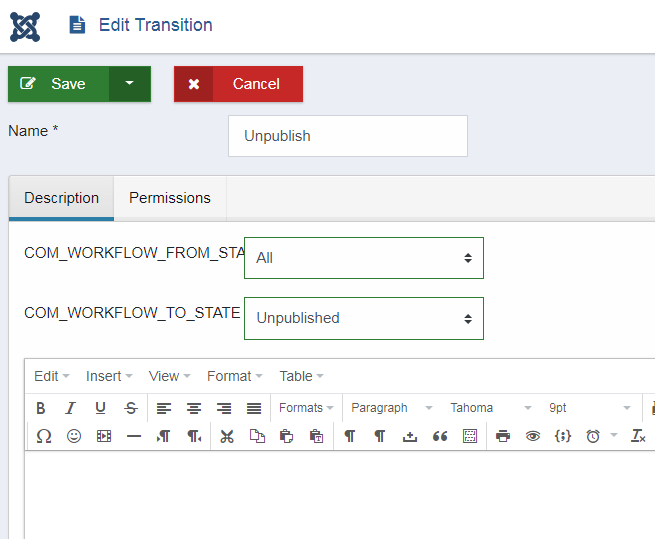Set left-to-right text direction
Screen dimensions: 655x539
tap(164, 436)
